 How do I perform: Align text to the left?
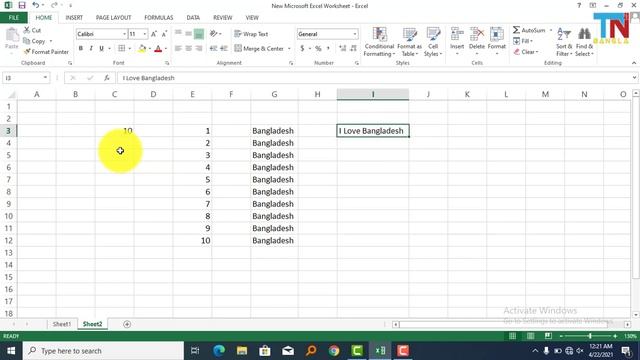coord(178,48)
